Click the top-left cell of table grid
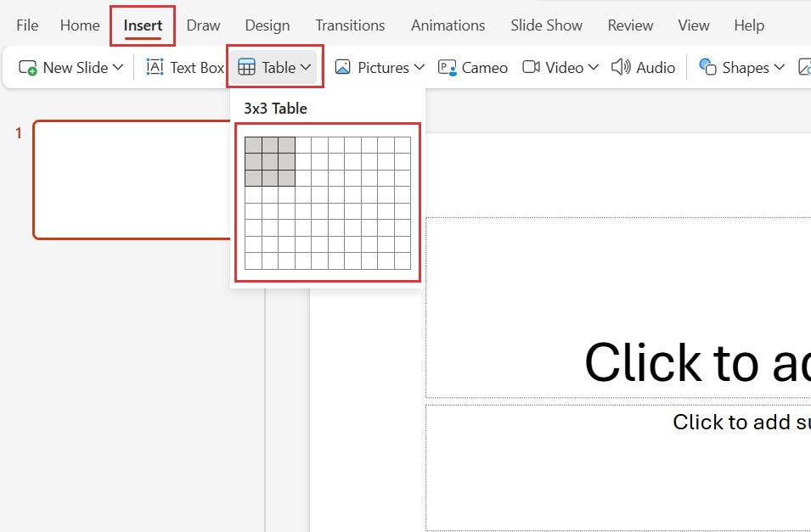 (253, 145)
